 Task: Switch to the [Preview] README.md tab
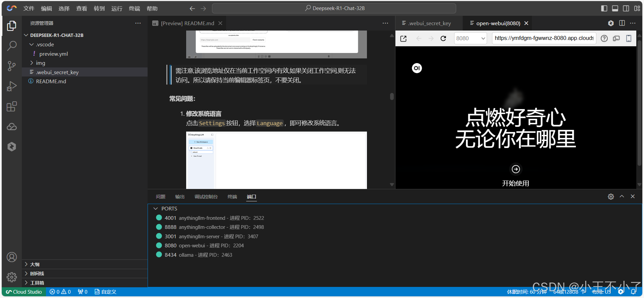(x=187, y=23)
